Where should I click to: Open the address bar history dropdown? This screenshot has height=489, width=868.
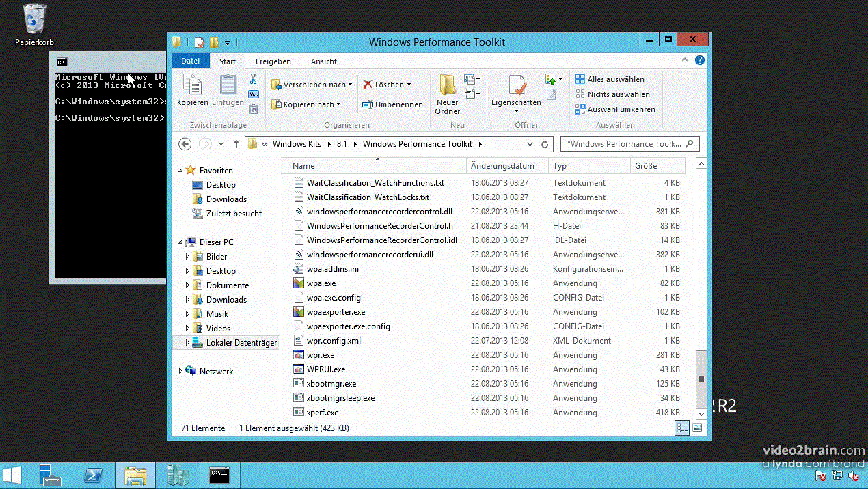[x=530, y=144]
